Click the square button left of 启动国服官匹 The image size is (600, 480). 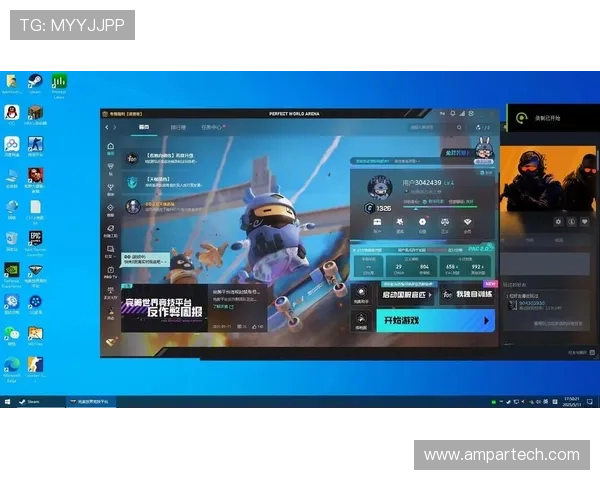tap(361, 295)
